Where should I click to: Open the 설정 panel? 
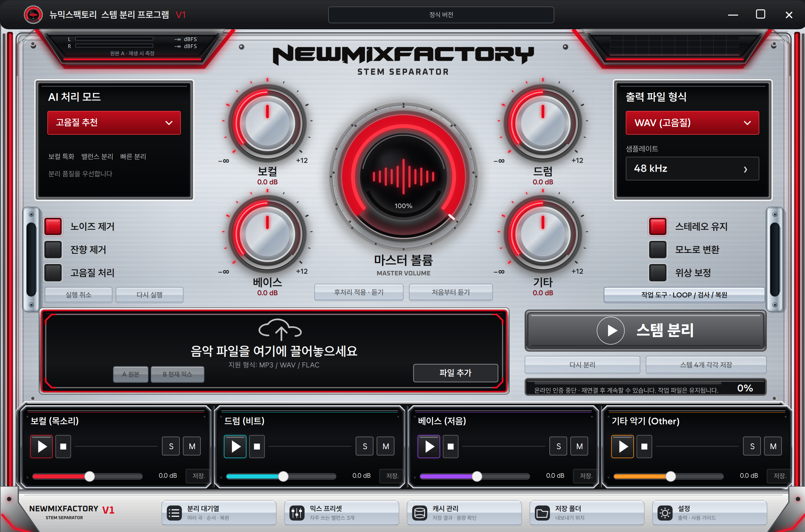tap(709, 513)
